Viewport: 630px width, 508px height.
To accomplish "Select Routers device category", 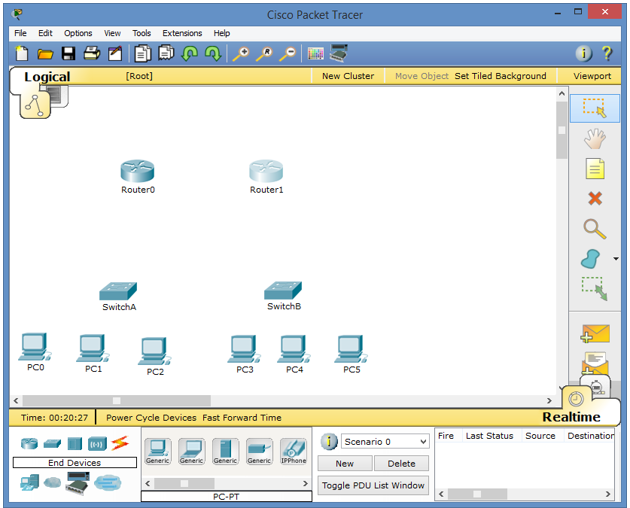I will tap(29, 444).
